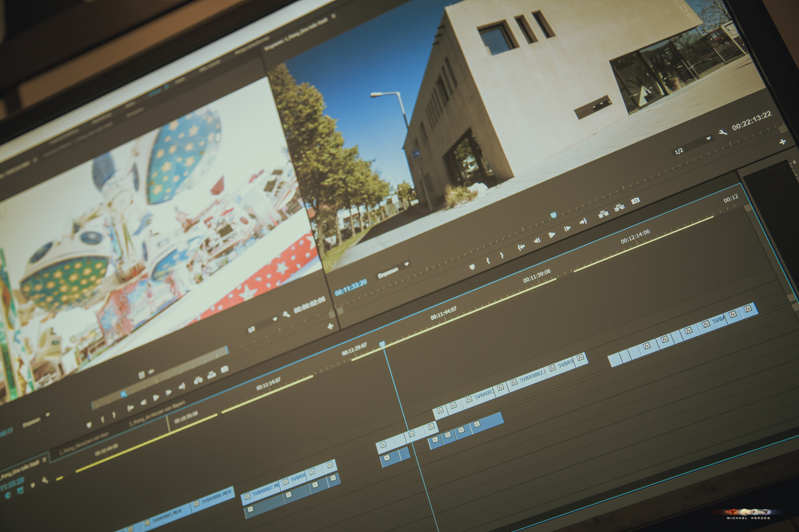
Task: Go to Out point in Program monitor
Action: [583, 222]
